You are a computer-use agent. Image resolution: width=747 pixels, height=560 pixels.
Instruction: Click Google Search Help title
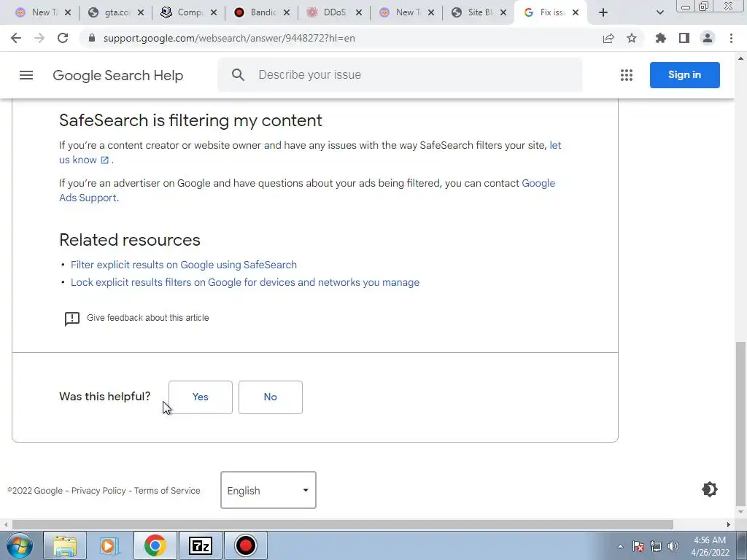(x=117, y=75)
